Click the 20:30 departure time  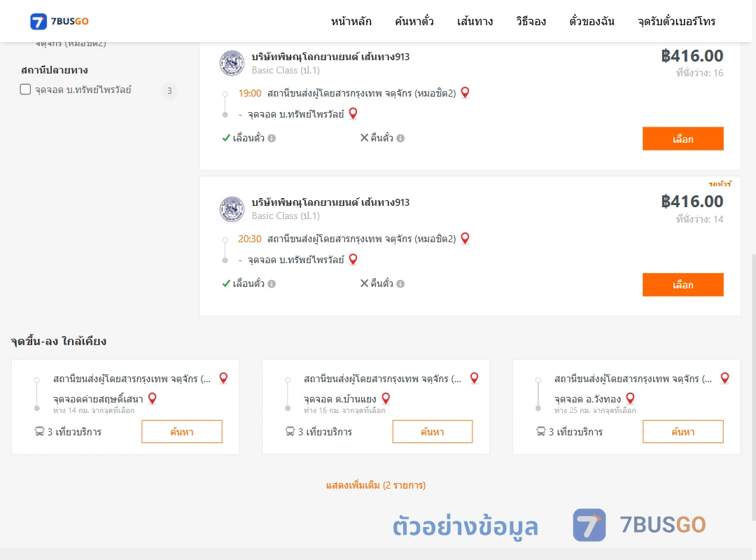click(250, 239)
